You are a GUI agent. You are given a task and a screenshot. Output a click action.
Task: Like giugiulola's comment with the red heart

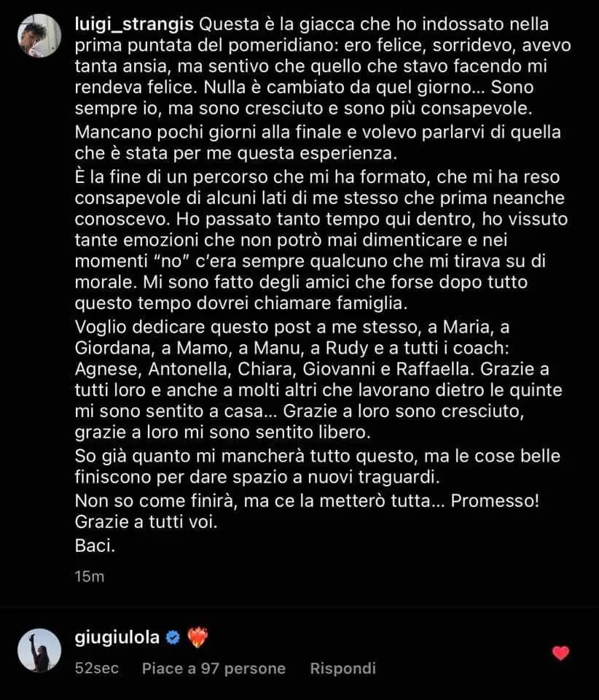[x=560, y=653]
